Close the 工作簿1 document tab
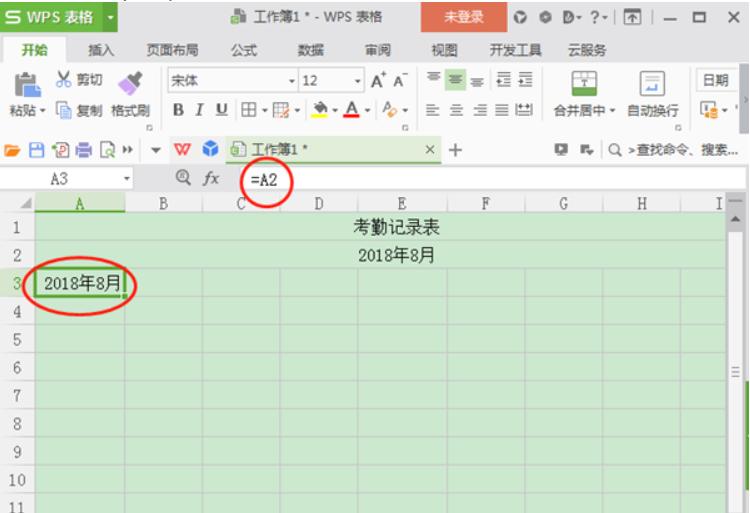This screenshot has height=513, width=750. coord(430,150)
